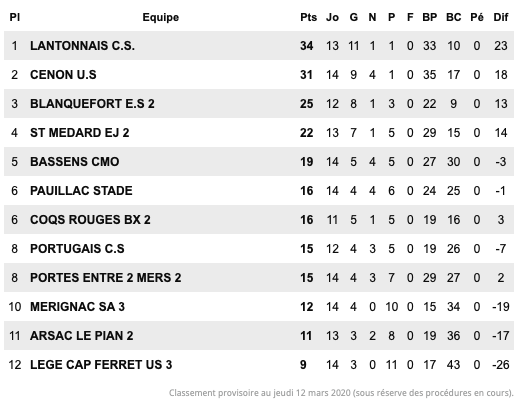Click the Equipe column header
Screen dimensions: 516x409
160,17
